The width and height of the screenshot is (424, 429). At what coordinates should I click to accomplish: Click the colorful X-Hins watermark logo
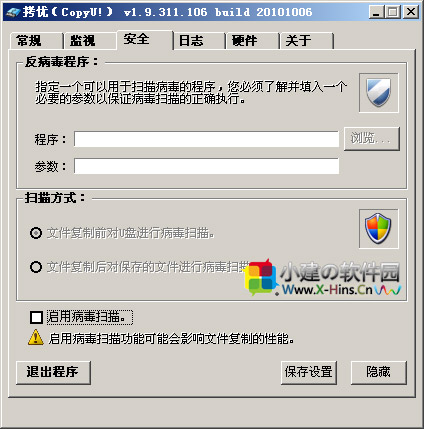point(261,277)
